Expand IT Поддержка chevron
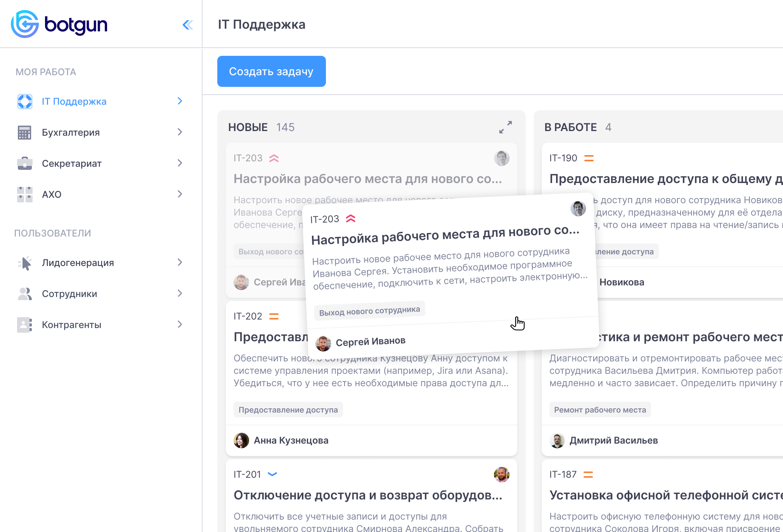The height and width of the screenshot is (532, 783). pyautogui.click(x=180, y=101)
